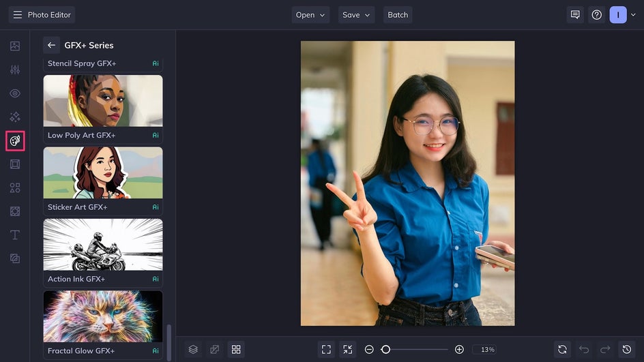Viewport: 644px width, 362px height.
Task: Click the effects panel scrollbar
Action: [x=169, y=342]
